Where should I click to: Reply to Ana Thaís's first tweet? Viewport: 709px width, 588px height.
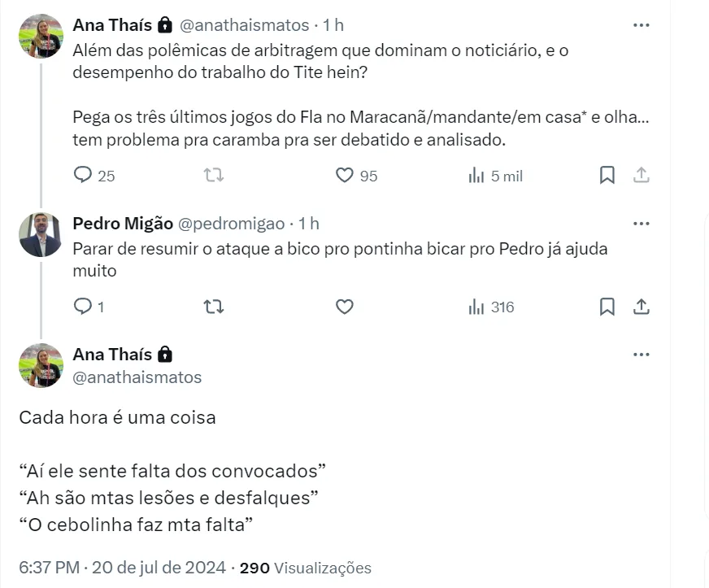pos(84,175)
